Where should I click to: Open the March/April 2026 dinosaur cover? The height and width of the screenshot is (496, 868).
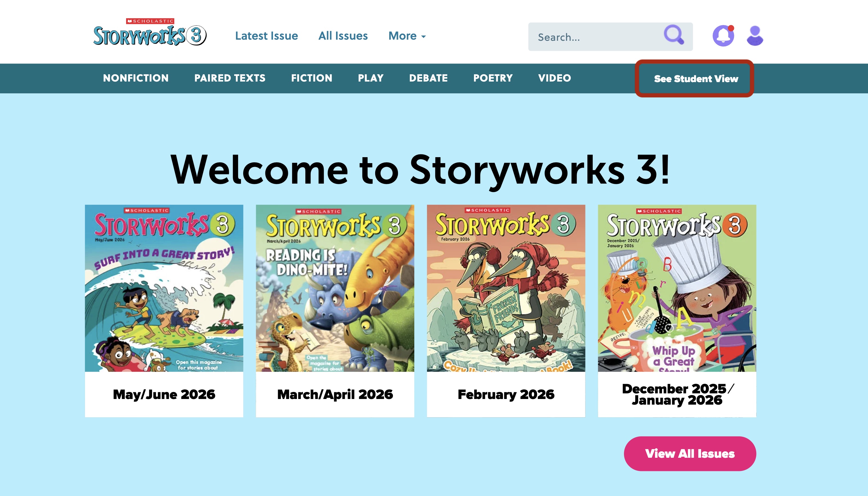(x=335, y=288)
